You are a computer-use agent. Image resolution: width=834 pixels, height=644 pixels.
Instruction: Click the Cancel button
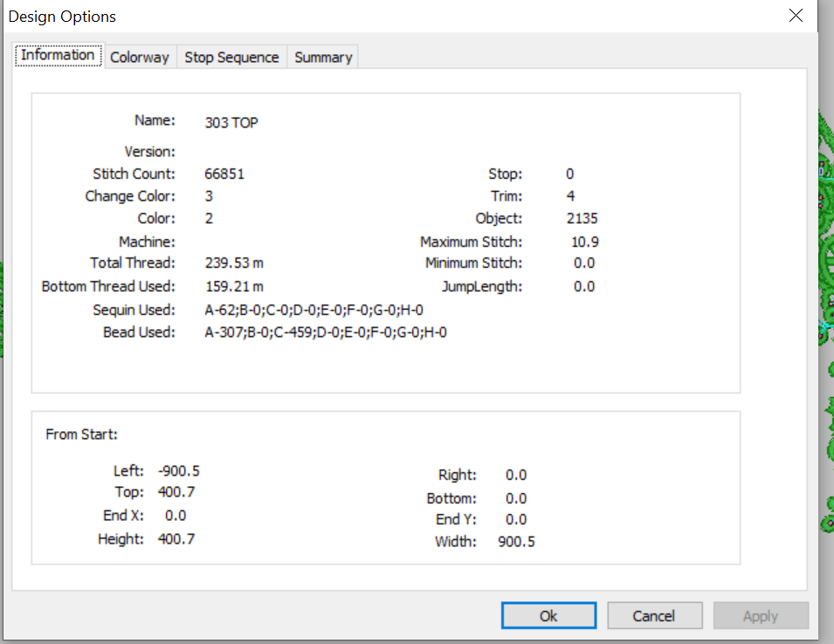(654, 615)
